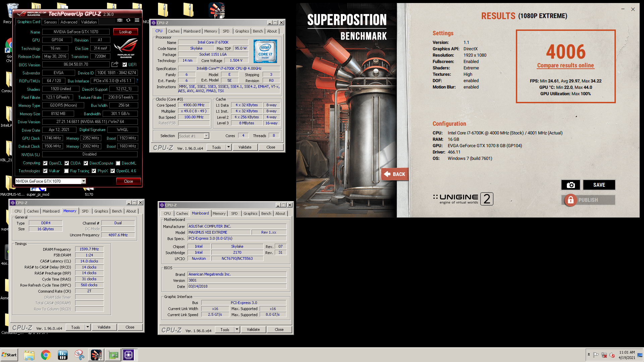
Task: Toggle the PhysX checkbox
Action: coord(94,171)
